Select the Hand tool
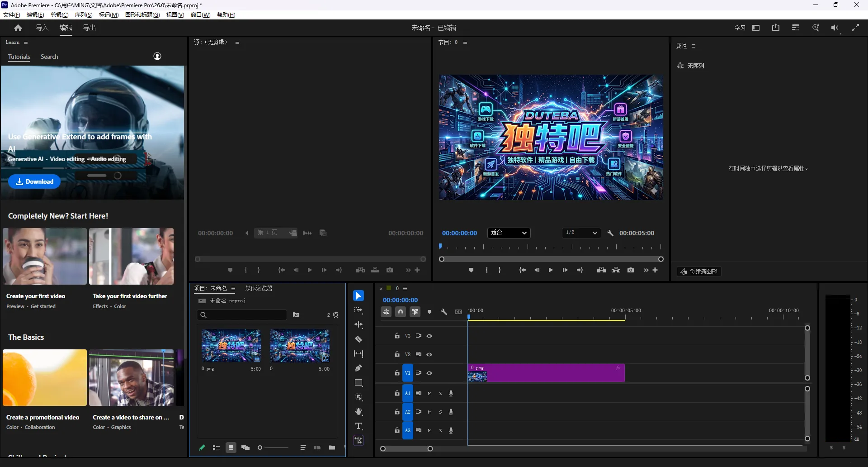The image size is (868, 467). click(359, 412)
